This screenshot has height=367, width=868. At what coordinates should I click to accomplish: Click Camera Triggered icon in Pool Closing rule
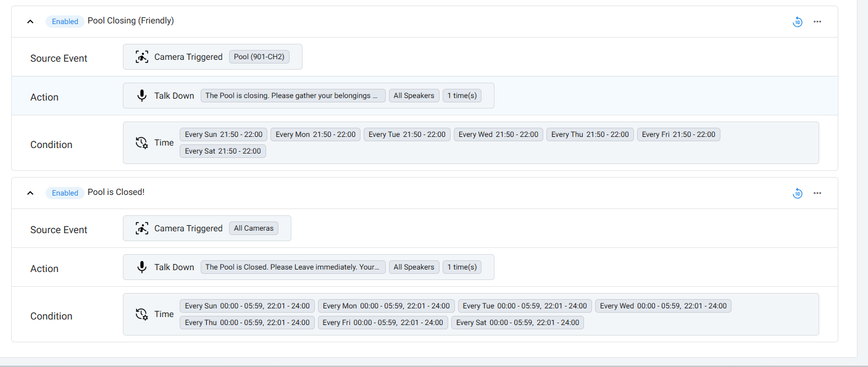point(142,57)
